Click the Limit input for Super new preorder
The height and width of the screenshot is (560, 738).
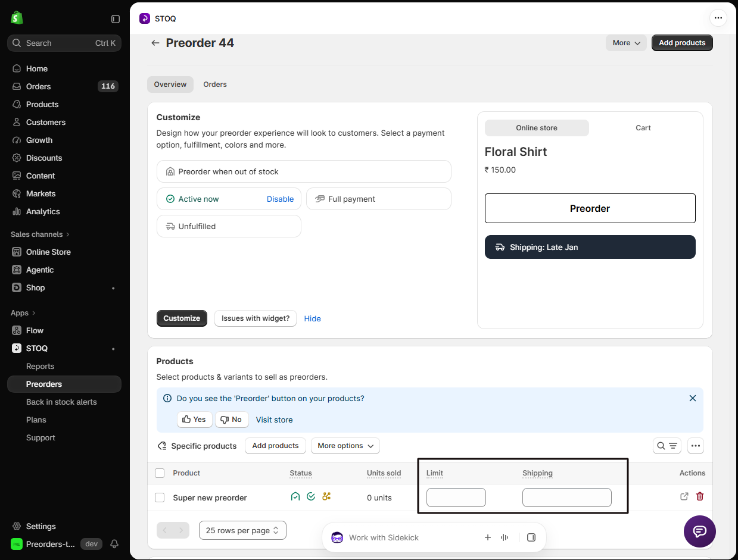456,498
